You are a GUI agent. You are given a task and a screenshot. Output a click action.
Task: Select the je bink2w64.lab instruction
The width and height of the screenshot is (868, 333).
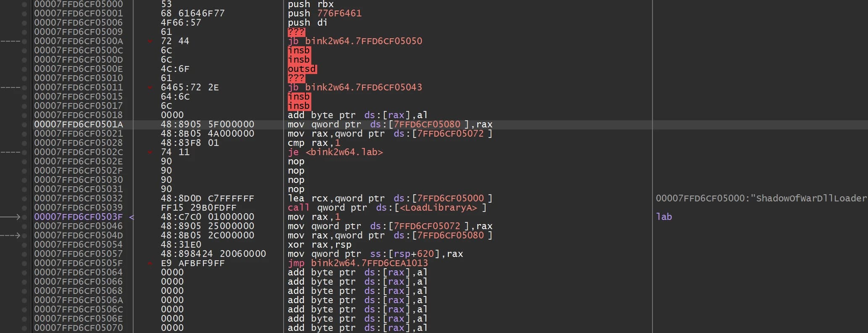coord(335,152)
